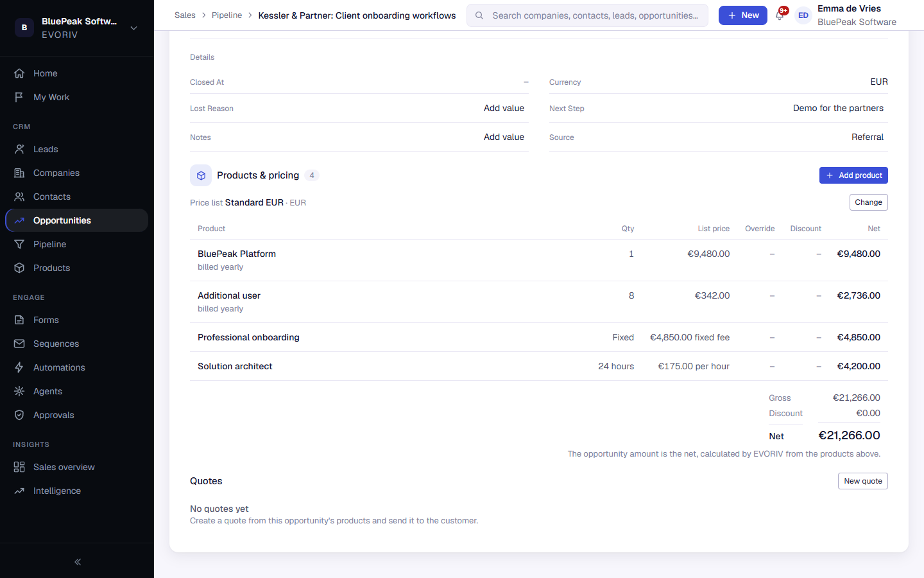The image size is (924, 578).
Task: Open Emma de Vries user avatar
Action: (803, 15)
